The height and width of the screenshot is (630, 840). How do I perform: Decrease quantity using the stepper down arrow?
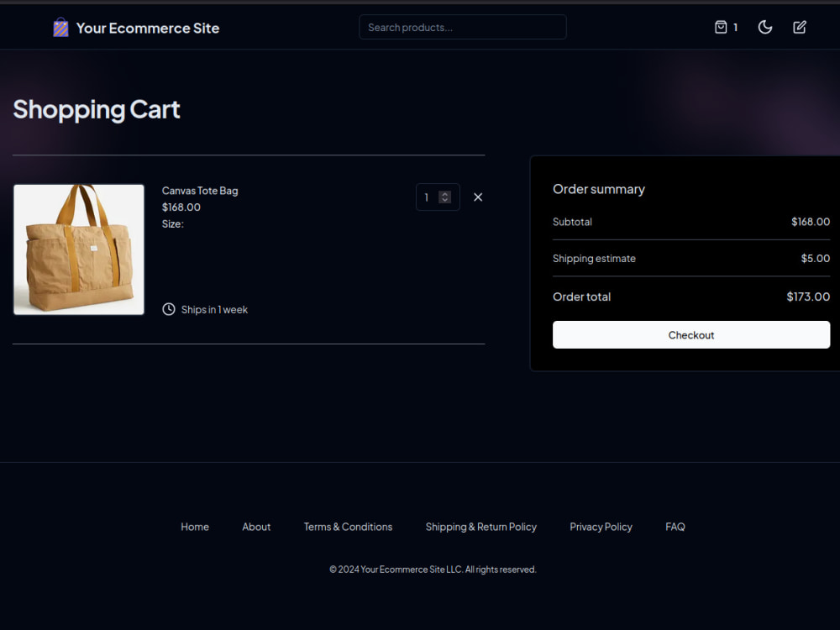(x=444, y=201)
